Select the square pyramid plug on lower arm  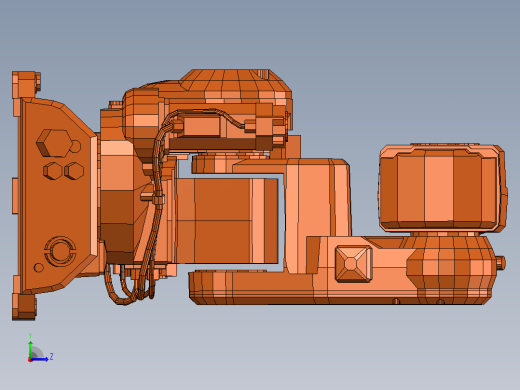coord(353,264)
